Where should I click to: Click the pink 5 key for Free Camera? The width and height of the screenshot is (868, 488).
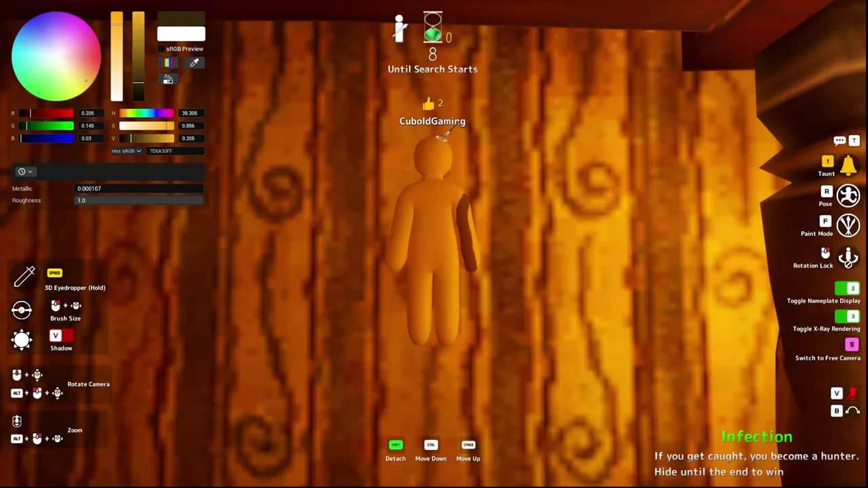(x=852, y=344)
